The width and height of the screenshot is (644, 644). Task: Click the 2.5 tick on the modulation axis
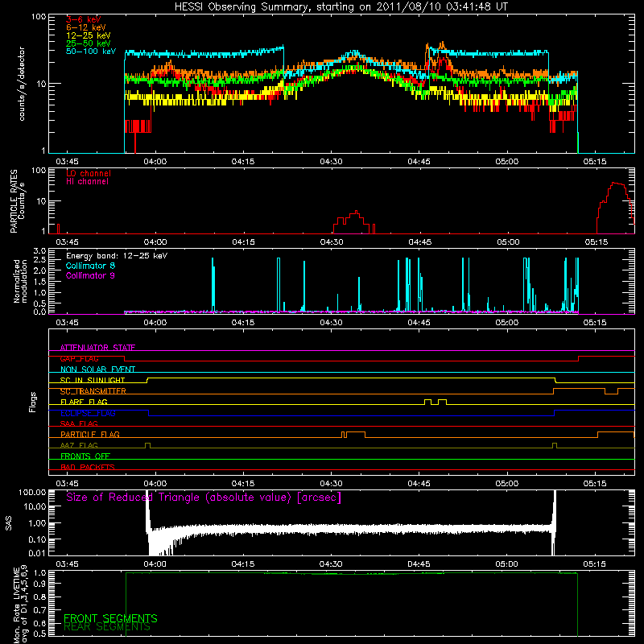coord(39,260)
